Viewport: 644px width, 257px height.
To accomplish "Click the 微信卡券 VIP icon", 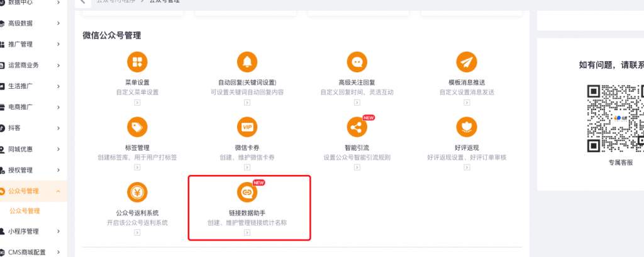I will [x=247, y=127].
